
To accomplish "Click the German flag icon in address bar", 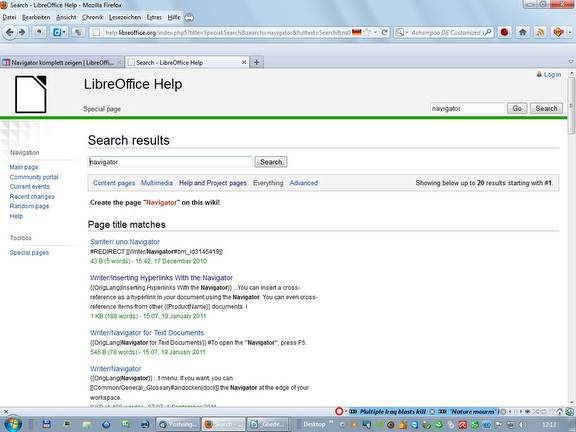I will click(x=356, y=32).
